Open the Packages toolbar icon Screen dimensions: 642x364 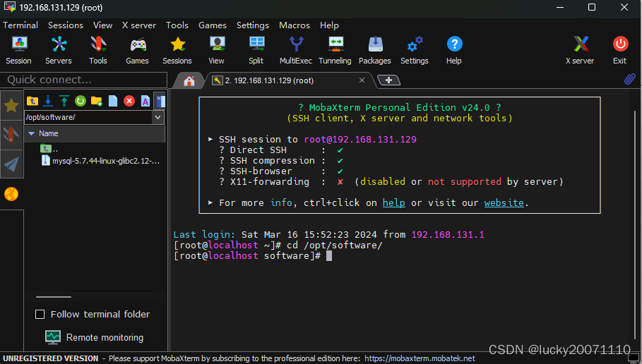pyautogui.click(x=375, y=50)
